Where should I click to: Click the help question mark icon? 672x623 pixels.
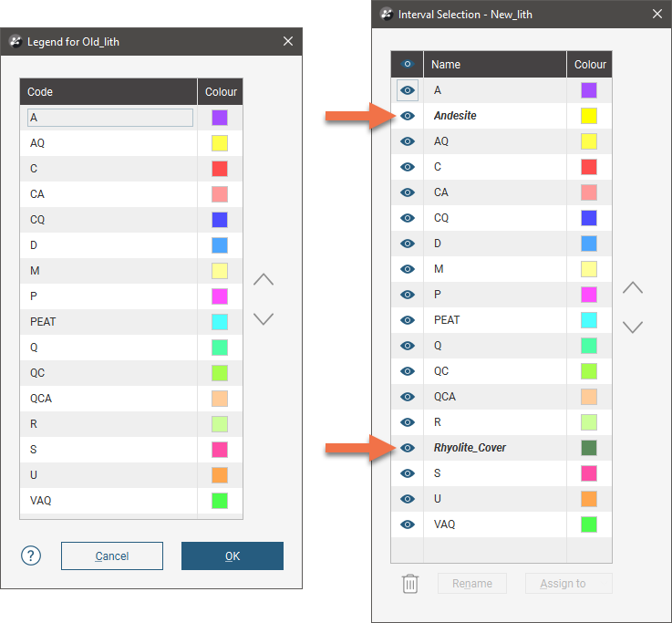31,556
